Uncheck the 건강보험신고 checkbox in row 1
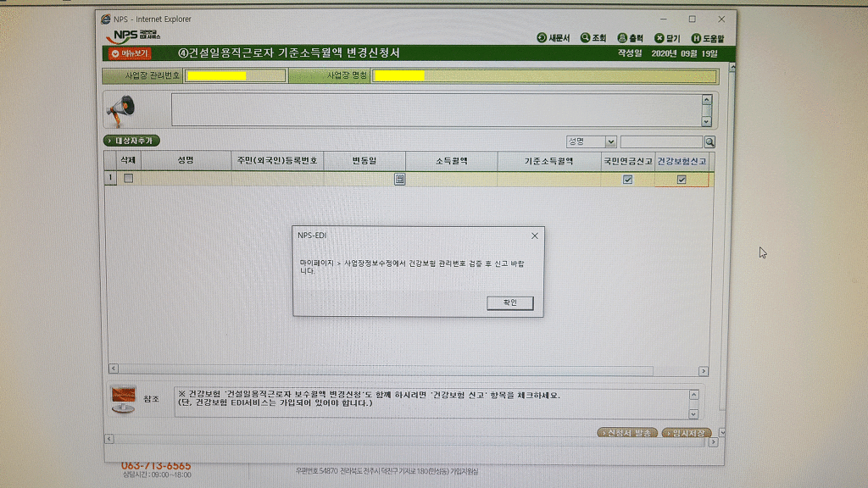The height and width of the screenshot is (488, 868). coord(682,180)
